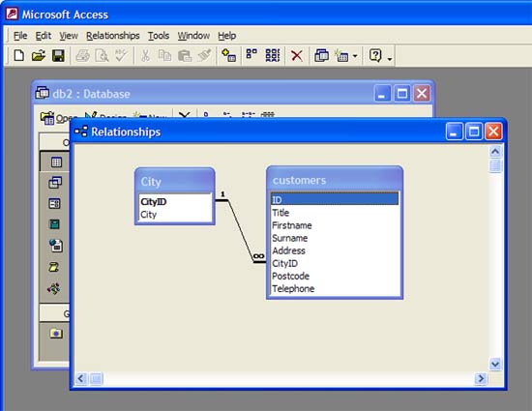This screenshot has height=411, width=532.
Task: Select Favorites icon in db2 window sidebar
Action: click(x=56, y=334)
